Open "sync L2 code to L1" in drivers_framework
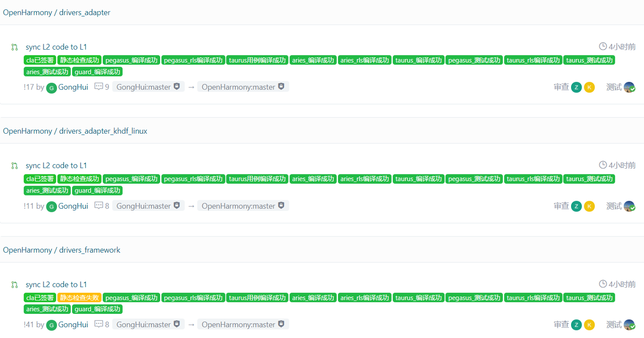Viewport: 644px width, 338px height. [56, 285]
